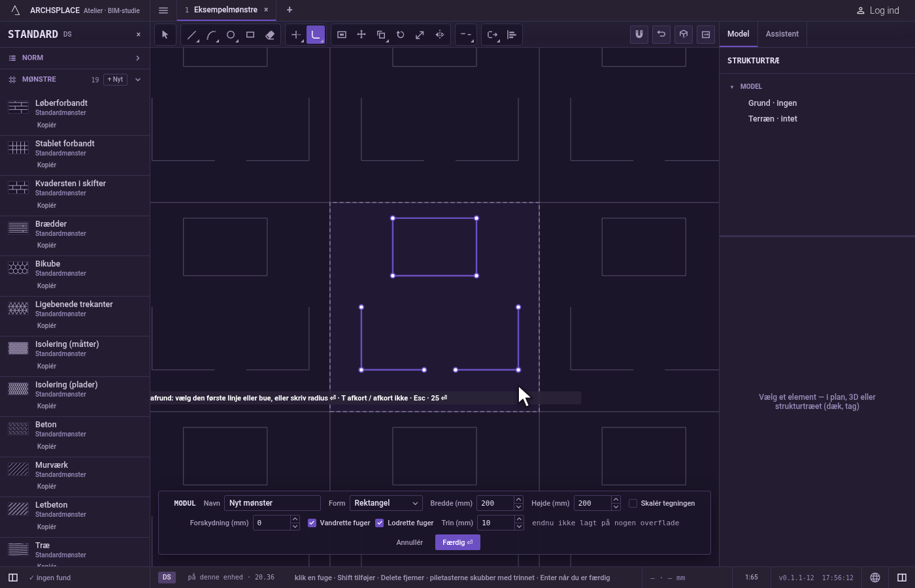Image resolution: width=915 pixels, height=588 pixels.
Task: Switch to the Assistent tab
Action: (x=782, y=34)
